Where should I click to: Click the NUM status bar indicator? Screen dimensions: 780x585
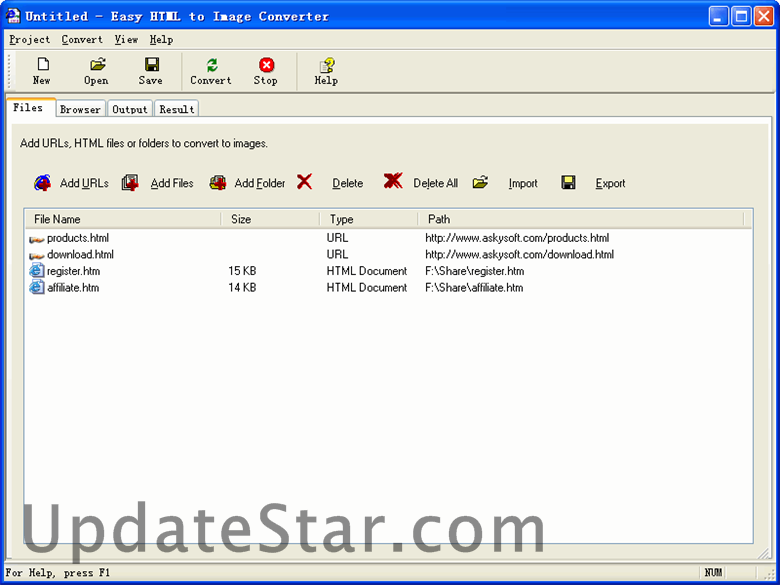pos(713,573)
